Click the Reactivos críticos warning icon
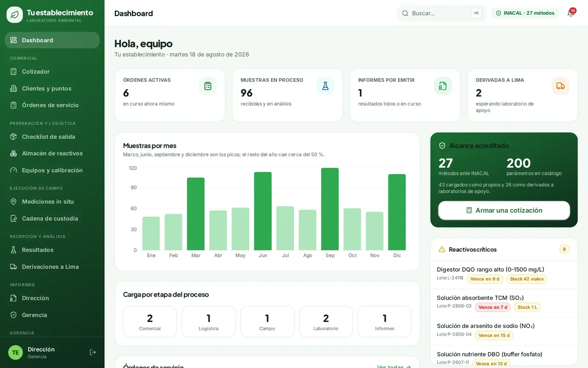This screenshot has height=368, width=588. point(442,250)
